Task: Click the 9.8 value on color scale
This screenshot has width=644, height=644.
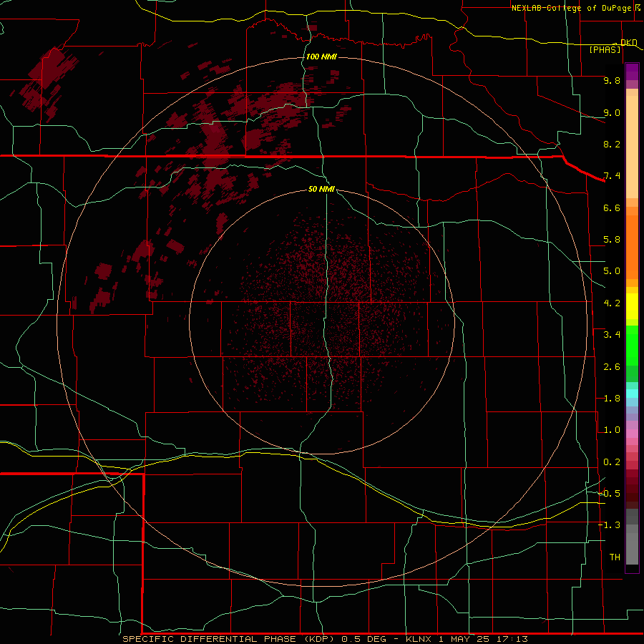Action: click(612, 80)
